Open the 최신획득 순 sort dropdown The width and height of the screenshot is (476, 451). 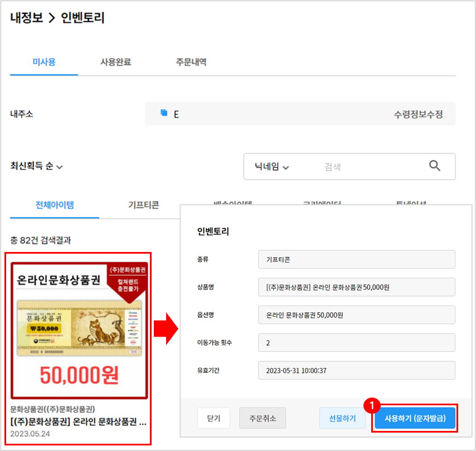coord(36,166)
